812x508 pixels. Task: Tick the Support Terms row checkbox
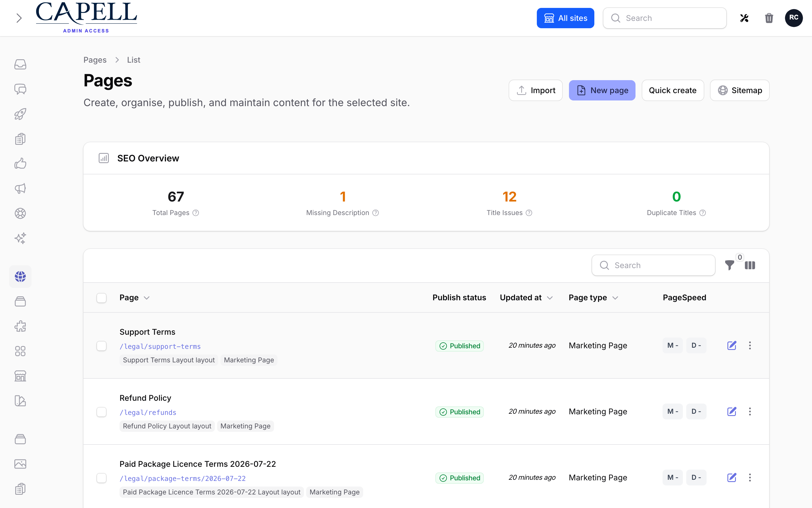point(101,346)
